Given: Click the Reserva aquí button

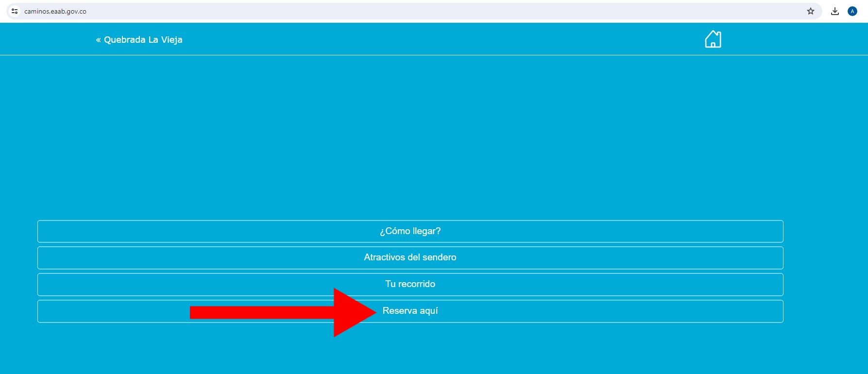Looking at the screenshot, I should point(410,311).
